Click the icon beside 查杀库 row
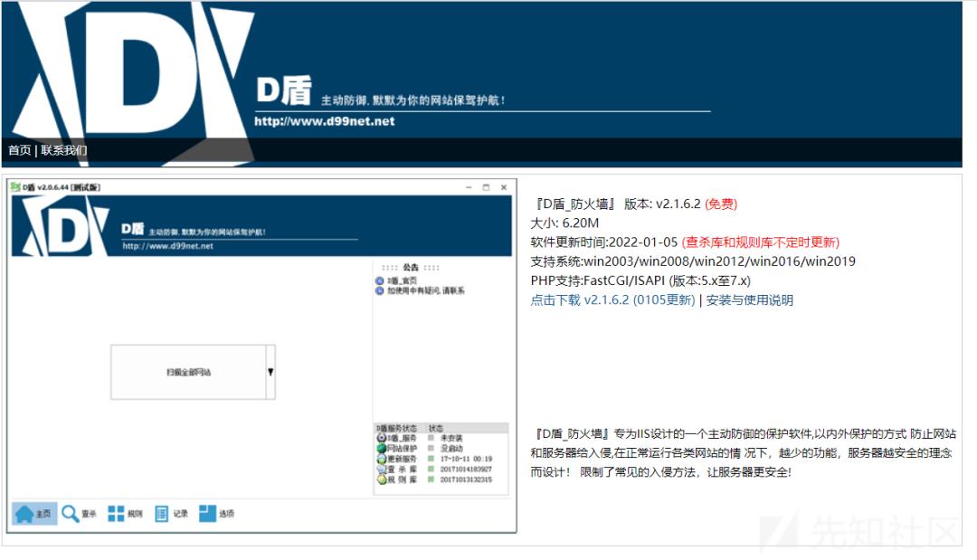The height and width of the screenshot is (560, 977). click(x=382, y=469)
